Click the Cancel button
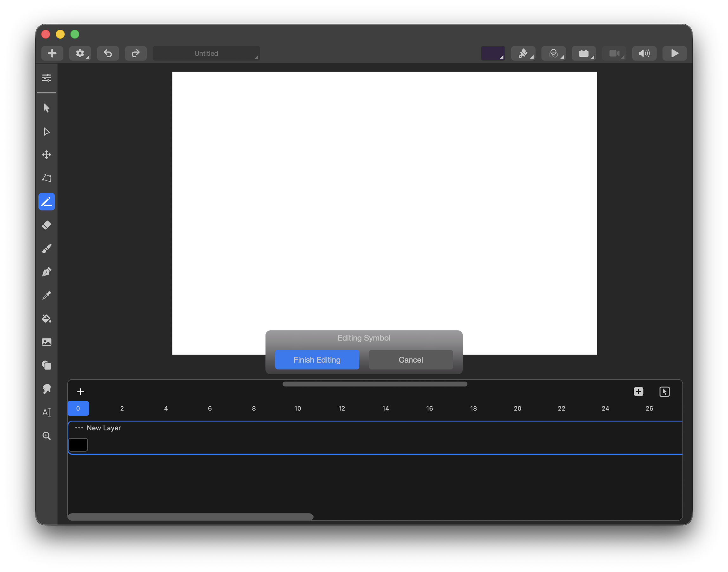 click(411, 360)
